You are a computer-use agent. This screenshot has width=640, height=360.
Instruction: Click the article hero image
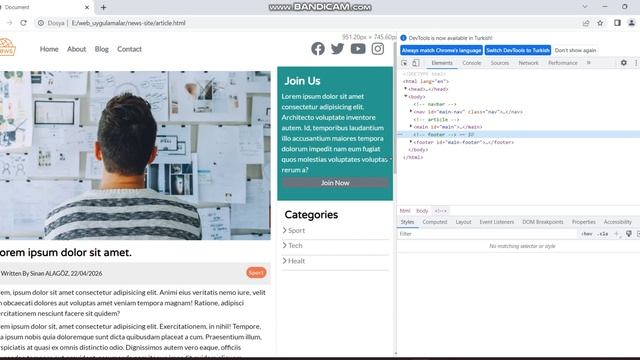(135, 156)
